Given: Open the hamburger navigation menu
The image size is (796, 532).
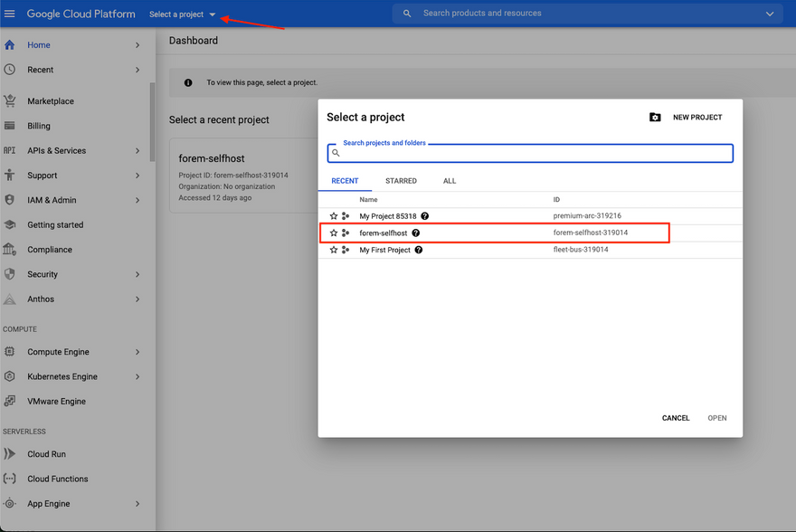Looking at the screenshot, I should coord(10,14).
